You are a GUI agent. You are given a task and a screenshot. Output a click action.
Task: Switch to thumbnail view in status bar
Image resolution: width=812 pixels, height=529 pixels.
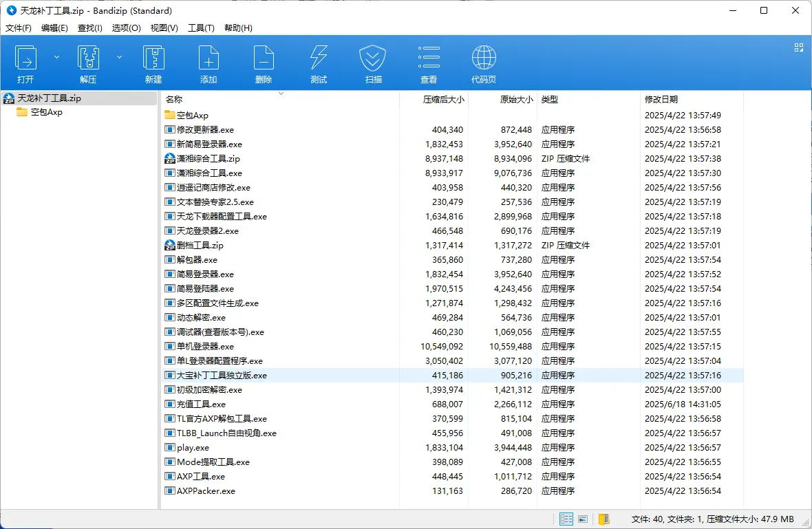coord(583,519)
